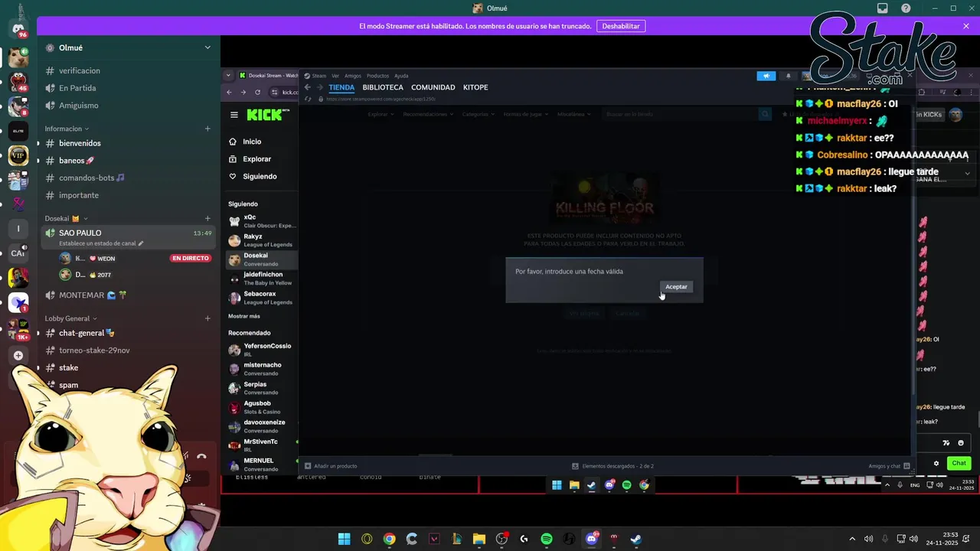The width and height of the screenshot is (980, 551).
Task: Click Mostrar más in Kick sidebar
Action: tap(244, 316)
